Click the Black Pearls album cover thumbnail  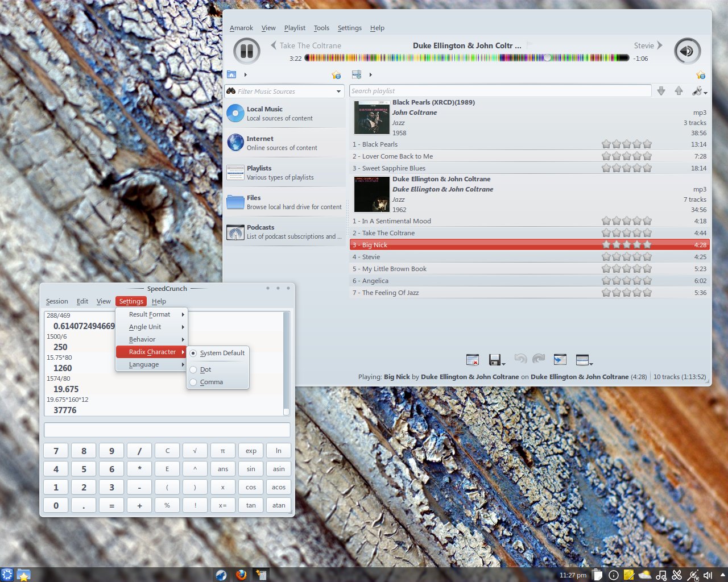tap(372, 118)
